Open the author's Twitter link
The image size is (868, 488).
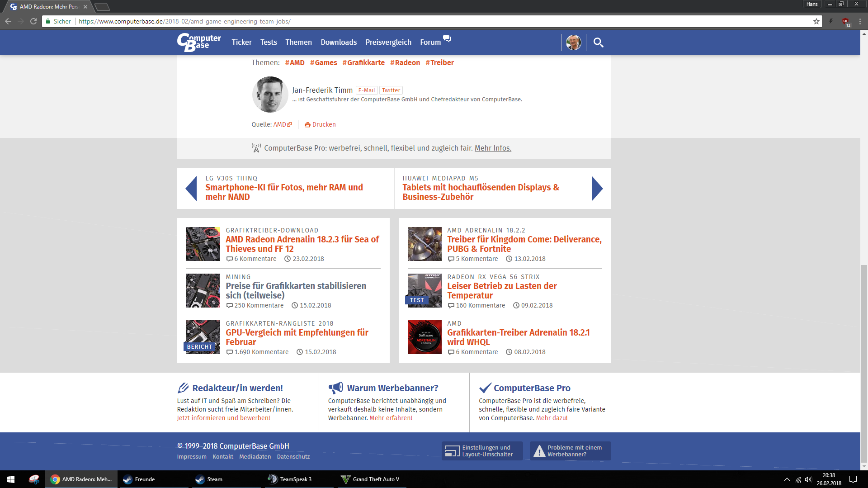[391, 90]
